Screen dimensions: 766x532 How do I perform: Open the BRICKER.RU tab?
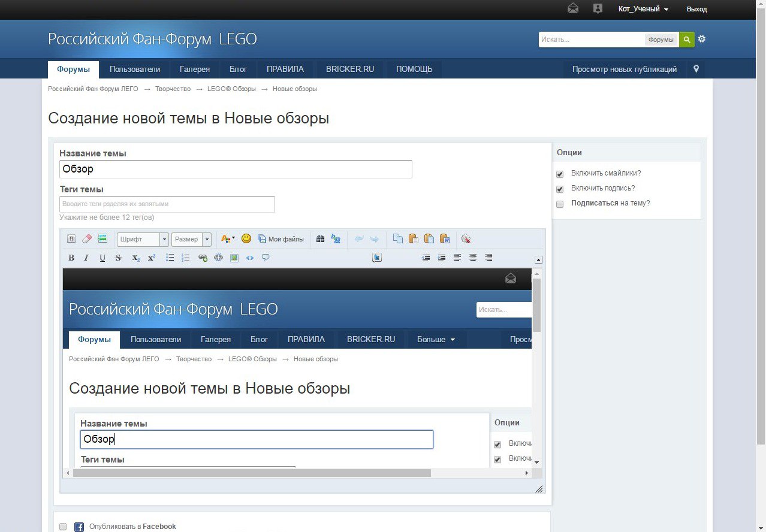[350, 69]
